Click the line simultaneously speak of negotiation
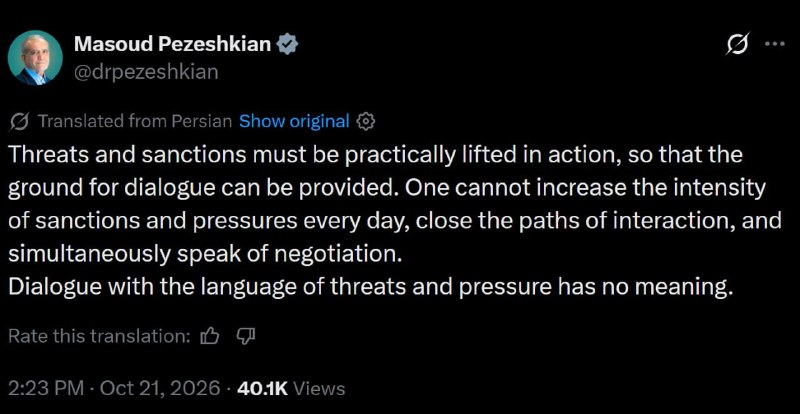800x414 pixels. pyautogui.click(x=202, y=254)
